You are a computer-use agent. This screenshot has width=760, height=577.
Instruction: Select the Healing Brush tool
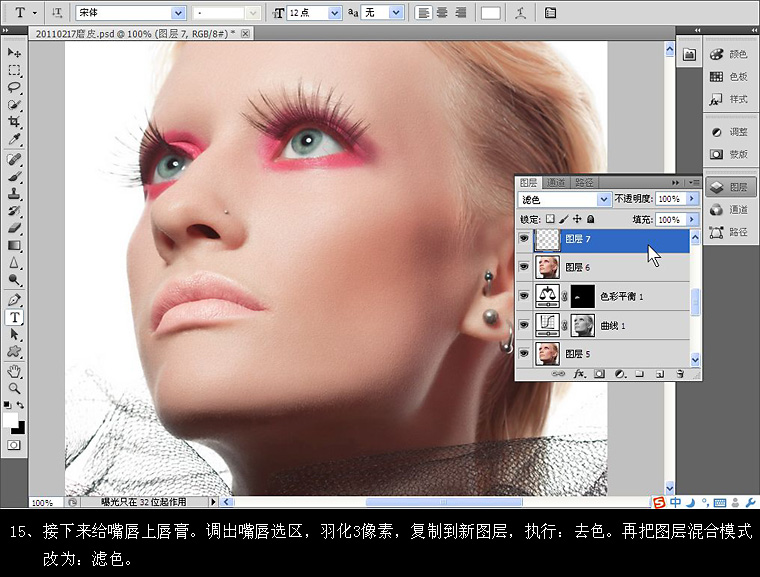[x=14, y=159]
